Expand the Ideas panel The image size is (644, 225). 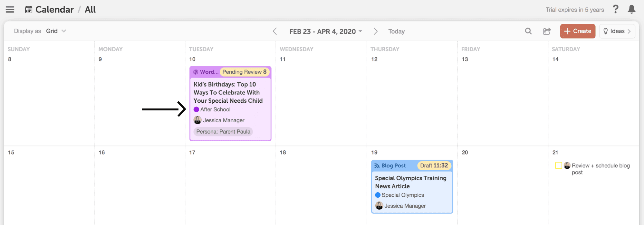tap(617, 31)
